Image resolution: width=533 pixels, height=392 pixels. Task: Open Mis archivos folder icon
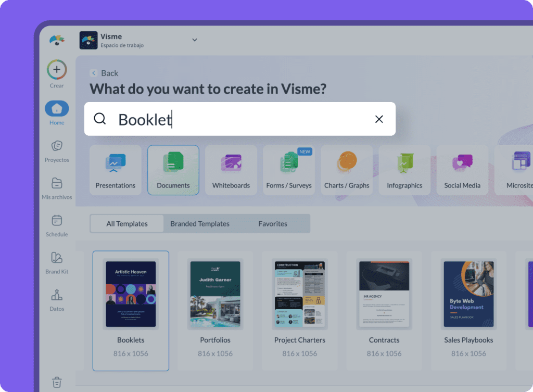pos(57,183)
